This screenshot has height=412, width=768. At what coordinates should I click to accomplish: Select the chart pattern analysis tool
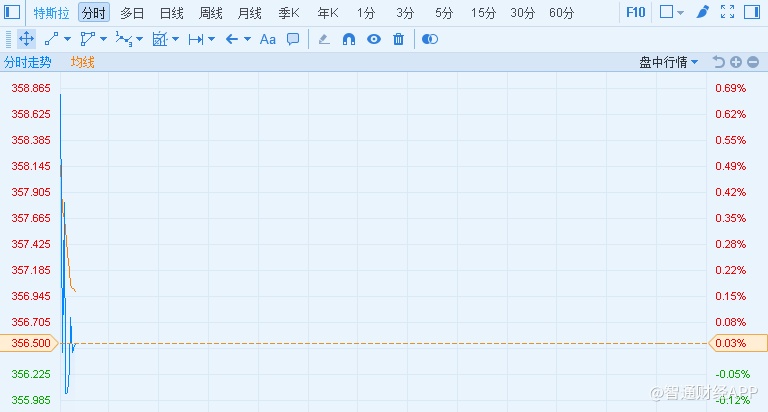160,39
